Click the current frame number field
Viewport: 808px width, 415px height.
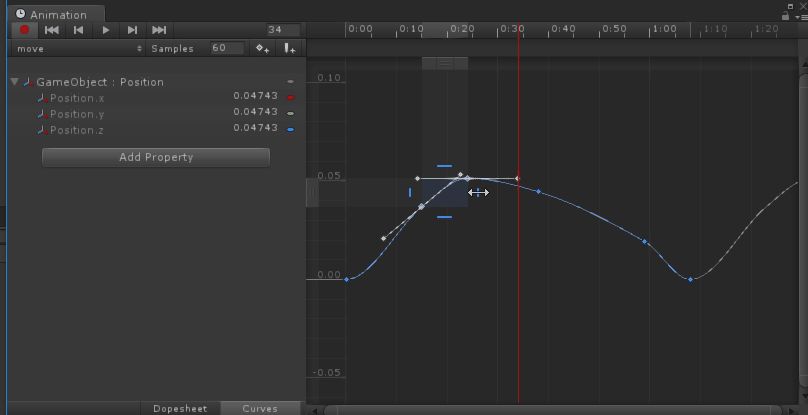(283, 30)
